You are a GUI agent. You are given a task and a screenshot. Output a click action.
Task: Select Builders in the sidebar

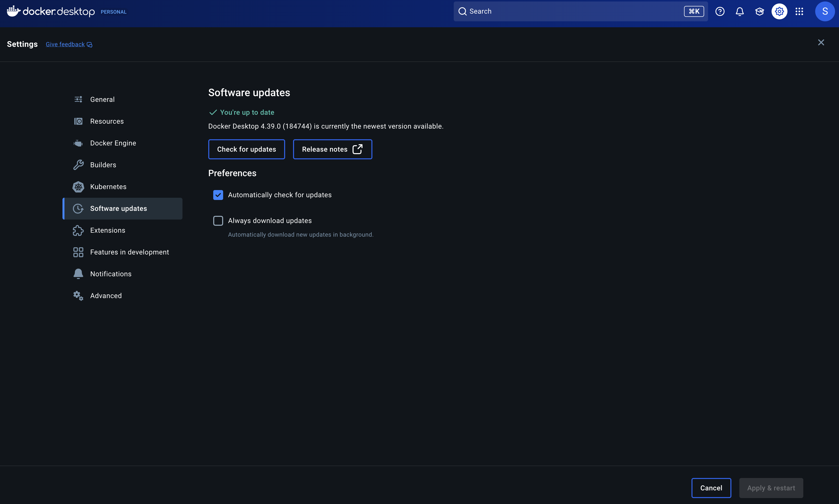(122, 165)
